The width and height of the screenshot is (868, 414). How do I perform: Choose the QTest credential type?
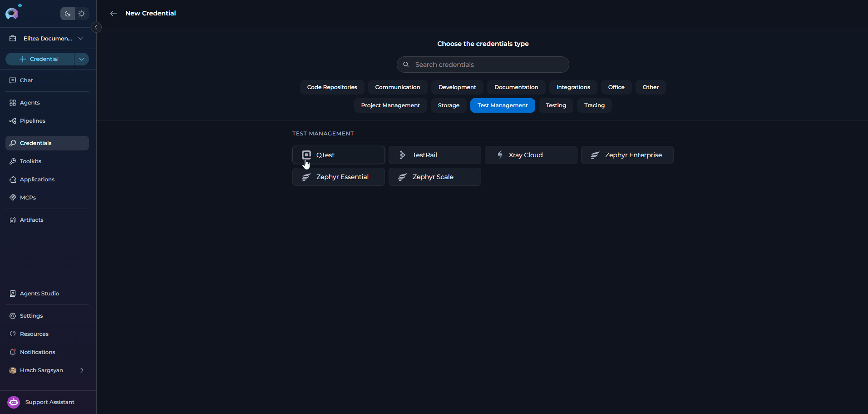[x=339, y=155]
